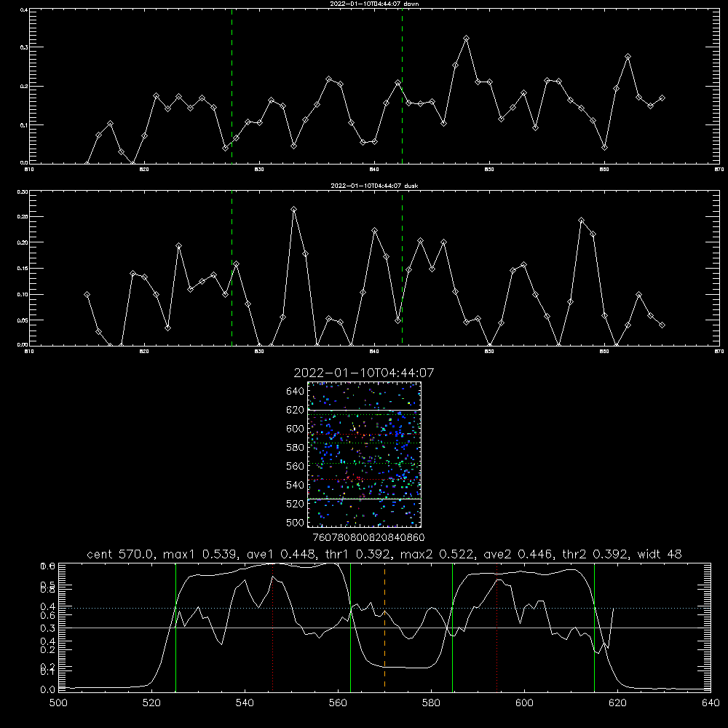Click right green dashed line in dawn plot
This screenshot has width=728, height=728.
pos(402,86)
